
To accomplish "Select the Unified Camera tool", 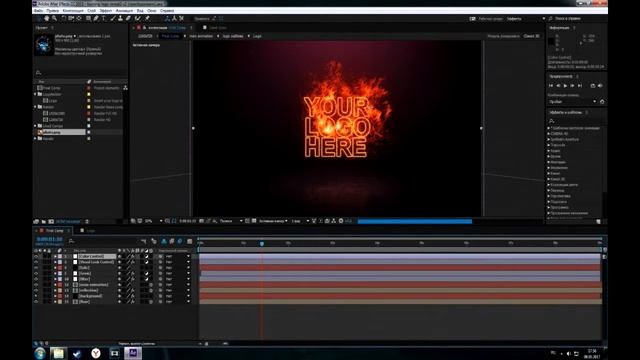I will [x=71, y=18].
